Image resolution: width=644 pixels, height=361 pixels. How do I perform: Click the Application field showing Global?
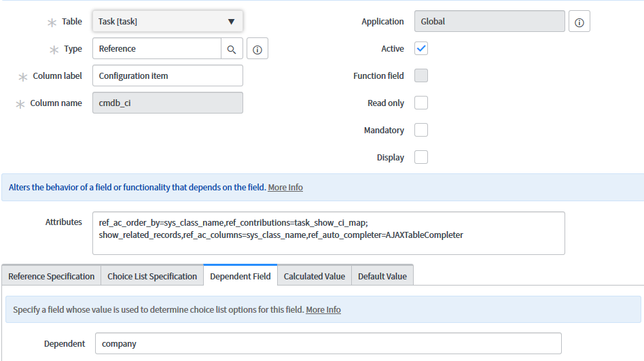coord(490,21)
